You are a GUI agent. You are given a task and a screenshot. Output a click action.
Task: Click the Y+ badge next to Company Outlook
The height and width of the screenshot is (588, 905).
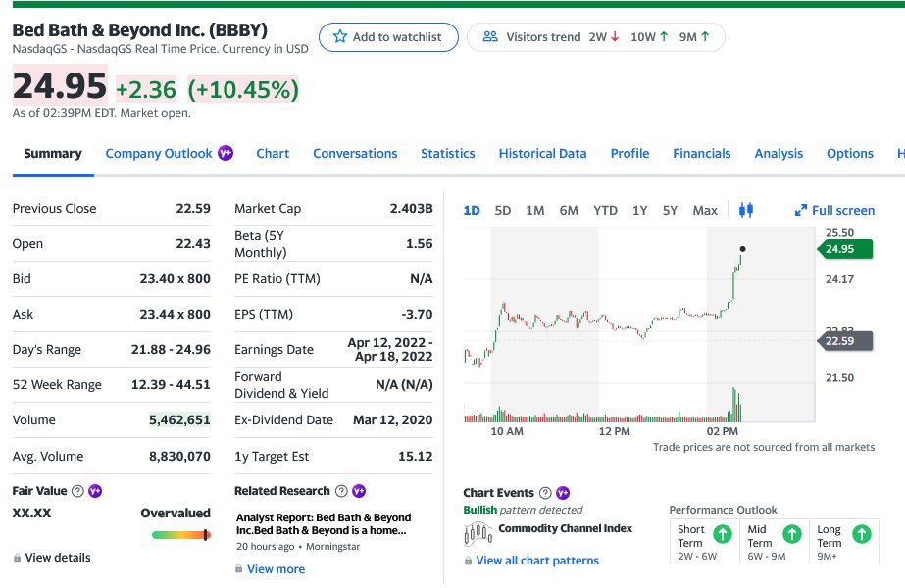coord(226,153)
